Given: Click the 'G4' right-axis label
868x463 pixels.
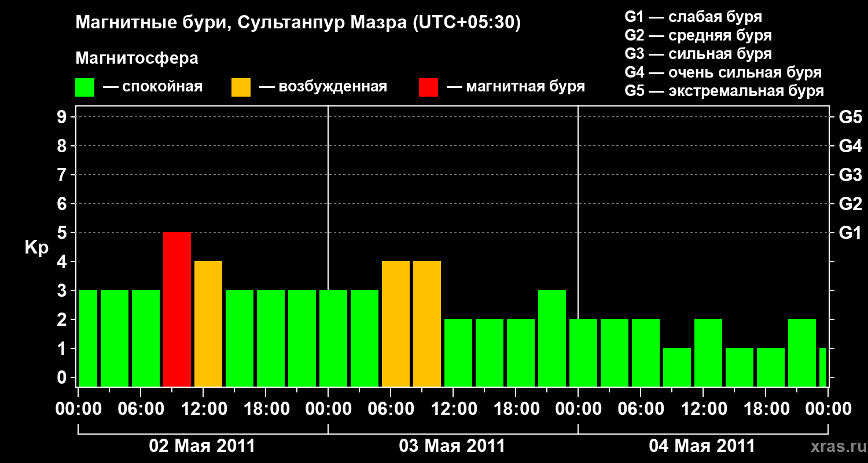Looking at the screenshot, I should [x=851, y=146].
